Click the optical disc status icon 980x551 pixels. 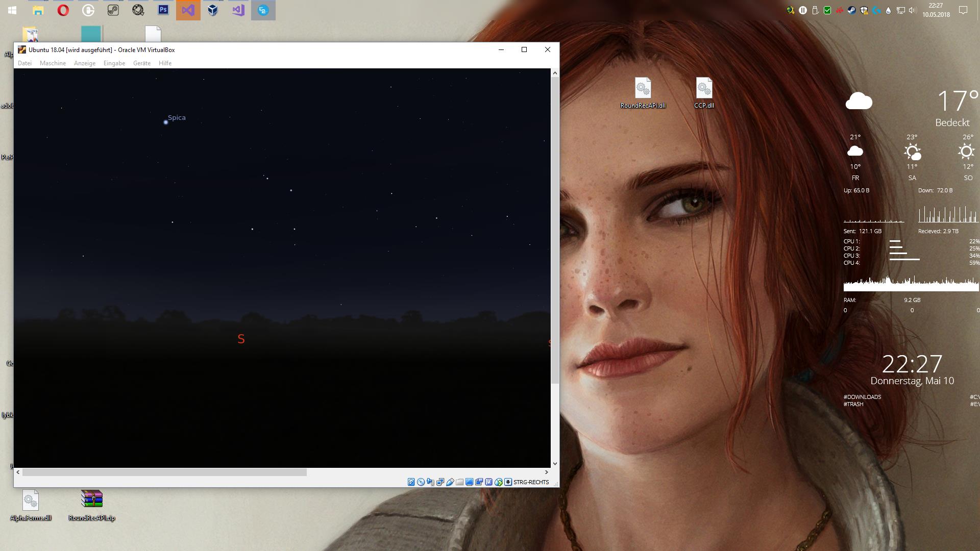pos(421,482)
